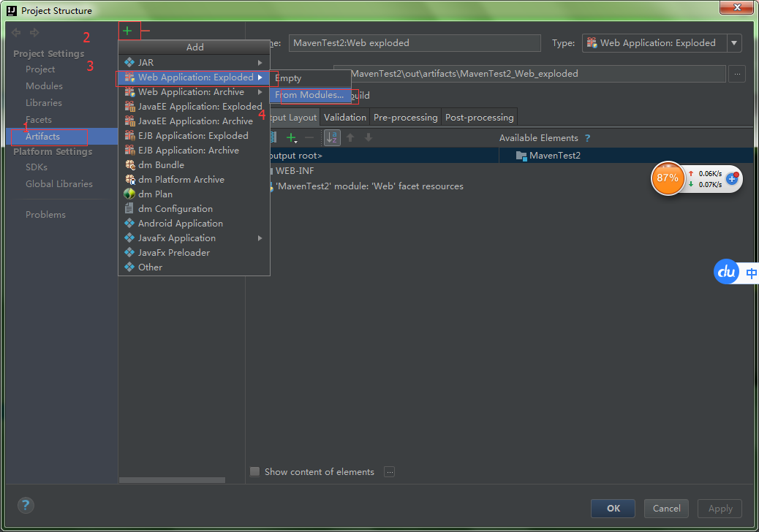
Task: Click the artifact list horizontal scrollbar
Action: pos(172,480)
